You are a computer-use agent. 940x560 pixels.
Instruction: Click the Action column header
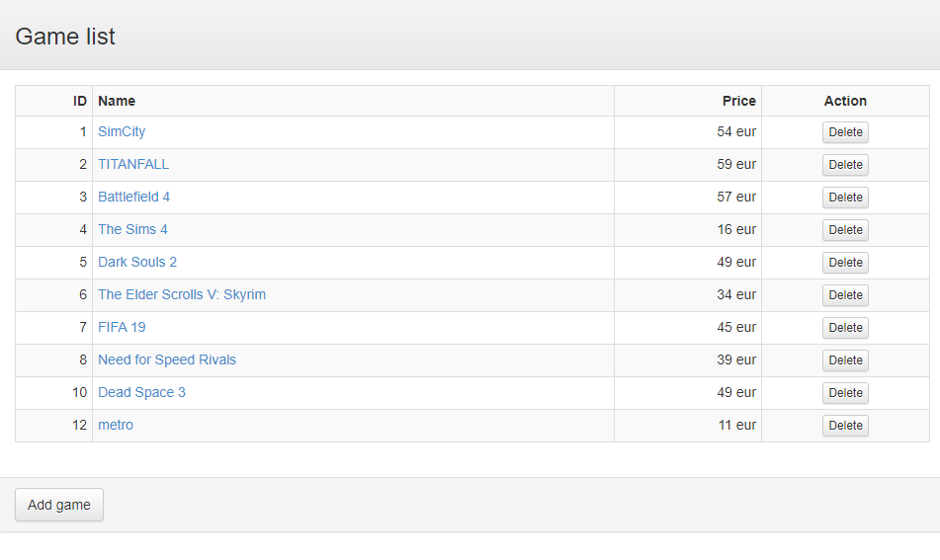[845, 101]
